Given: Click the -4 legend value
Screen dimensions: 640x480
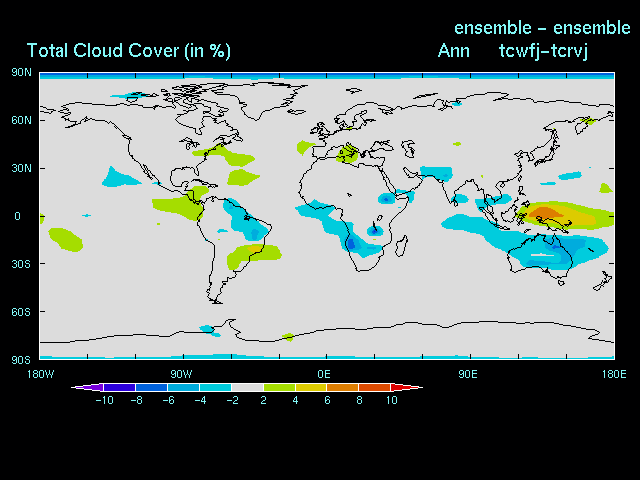Looking at the screenshot, I should 200,400.
